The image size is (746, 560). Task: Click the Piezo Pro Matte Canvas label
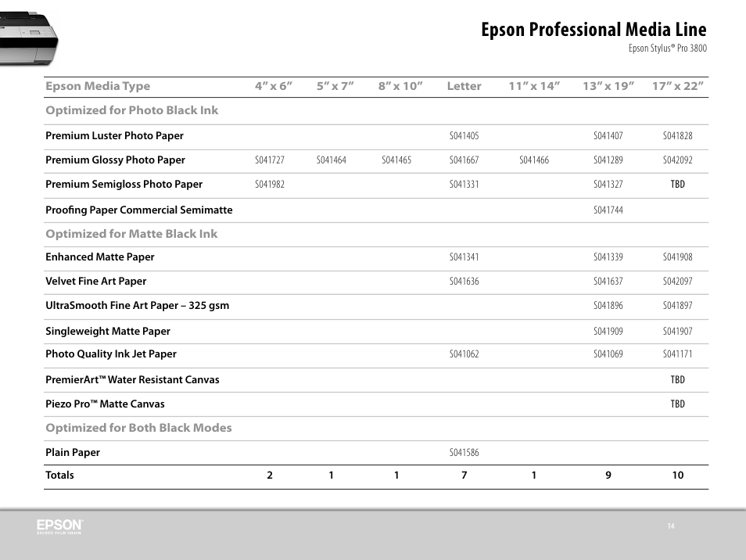tap(105, 404)
